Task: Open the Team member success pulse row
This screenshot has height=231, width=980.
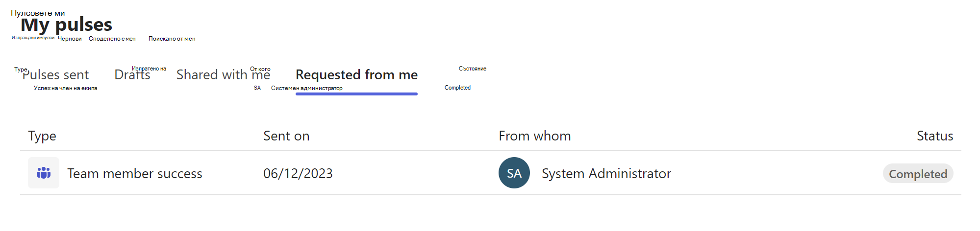Action: 134,174
